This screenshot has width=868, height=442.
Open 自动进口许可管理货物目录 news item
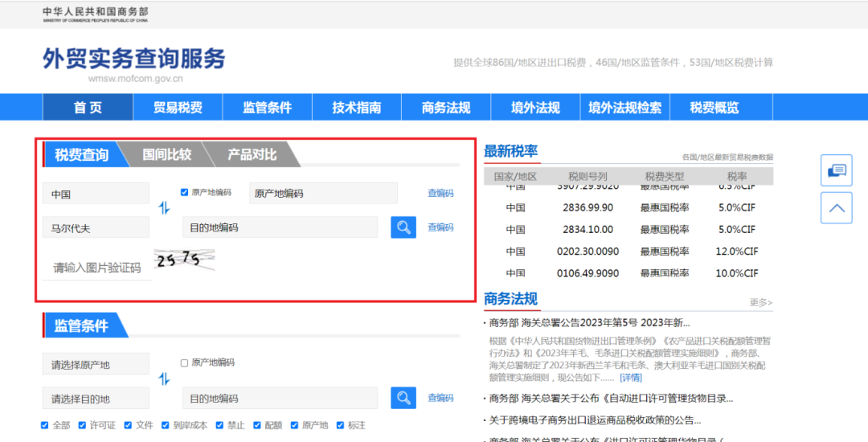click(x=611, y=399)
